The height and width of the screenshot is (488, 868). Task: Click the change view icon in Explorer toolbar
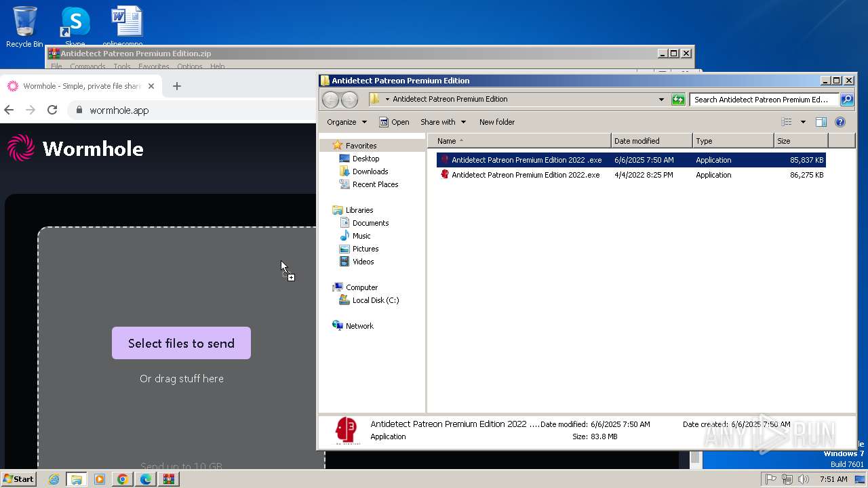(x=787, y=122)
